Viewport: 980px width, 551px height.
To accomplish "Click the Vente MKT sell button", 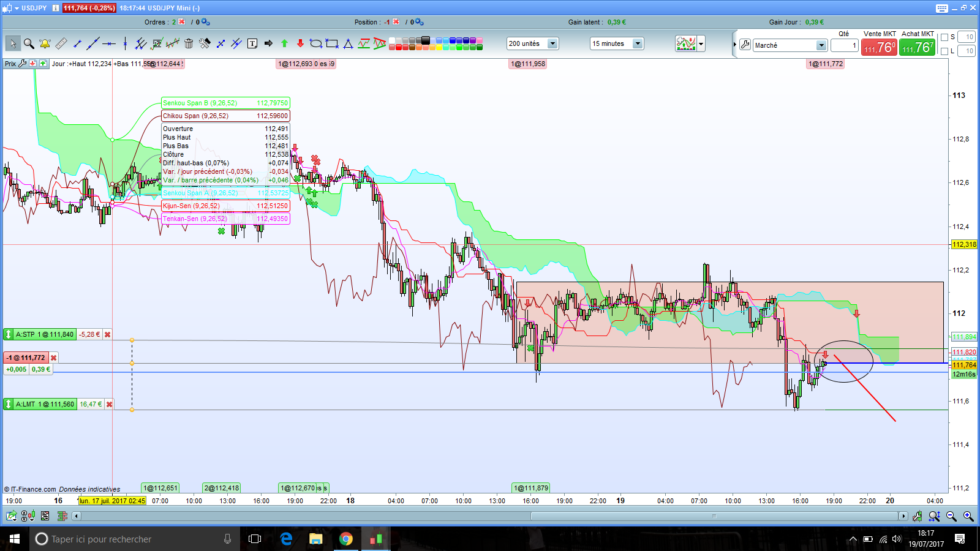I will 880,47.
